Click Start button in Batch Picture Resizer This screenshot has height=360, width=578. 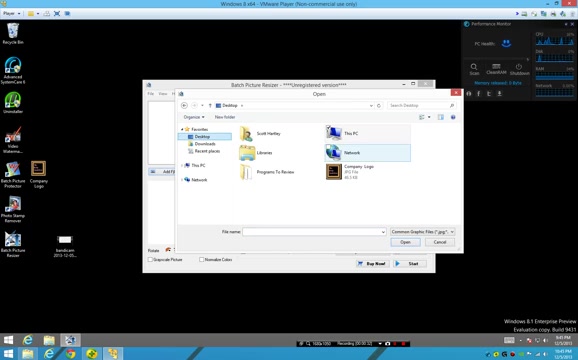click(410, 263)
